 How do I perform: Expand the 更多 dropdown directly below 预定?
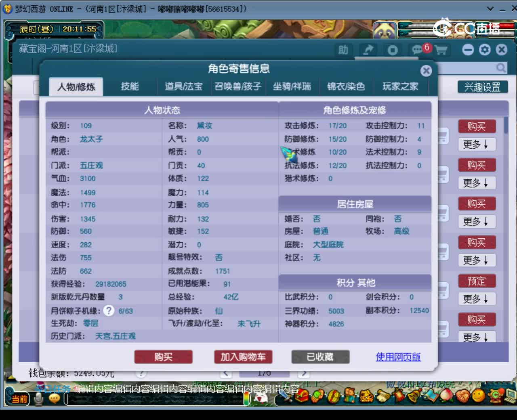tap(477, 299)
